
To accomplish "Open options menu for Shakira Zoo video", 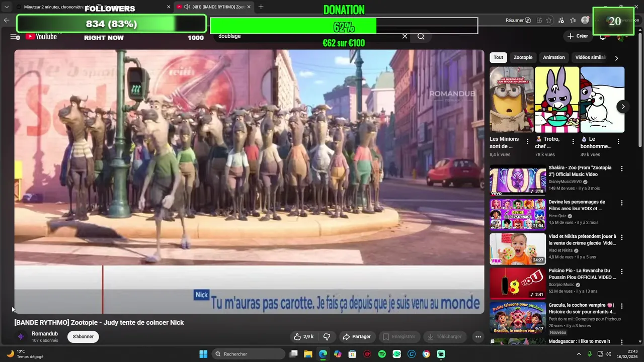I will pos(622,169).
